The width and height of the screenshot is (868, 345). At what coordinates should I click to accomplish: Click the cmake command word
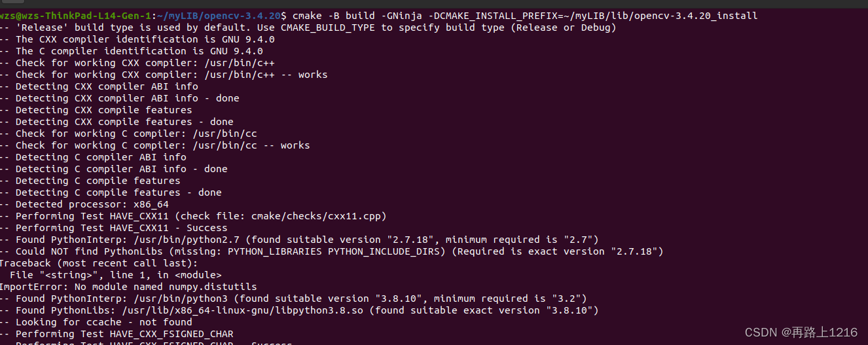[307, 15]
